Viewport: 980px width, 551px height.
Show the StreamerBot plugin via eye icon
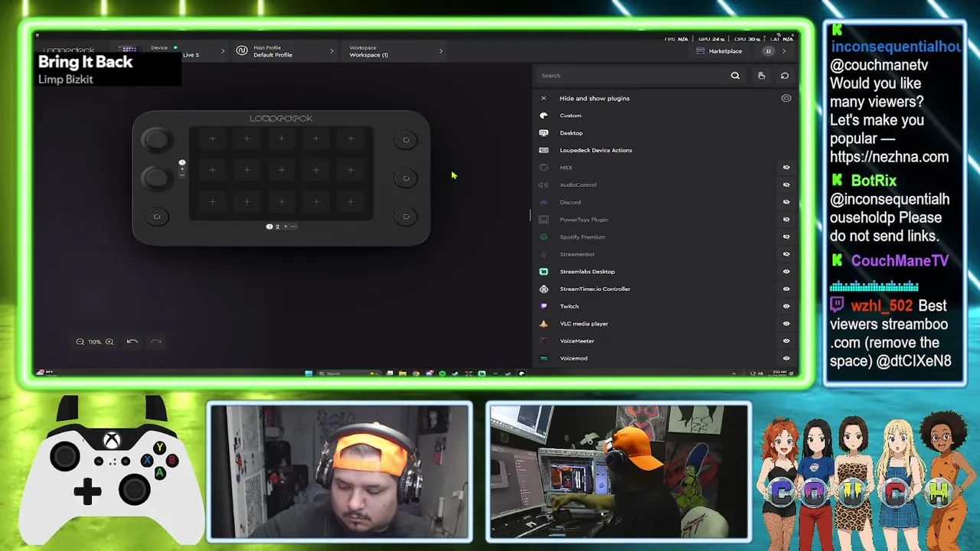(786, 254)
